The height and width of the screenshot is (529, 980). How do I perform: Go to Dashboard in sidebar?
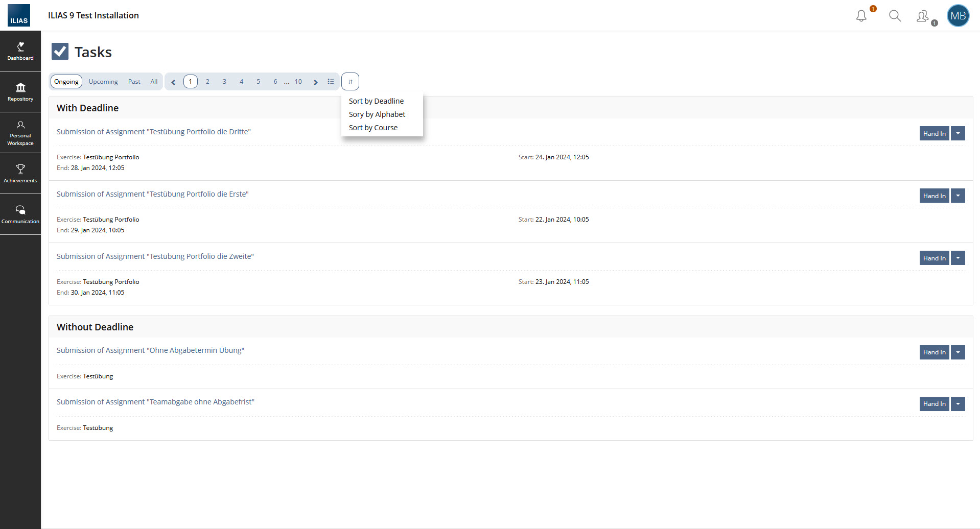[x=20, y=51]
